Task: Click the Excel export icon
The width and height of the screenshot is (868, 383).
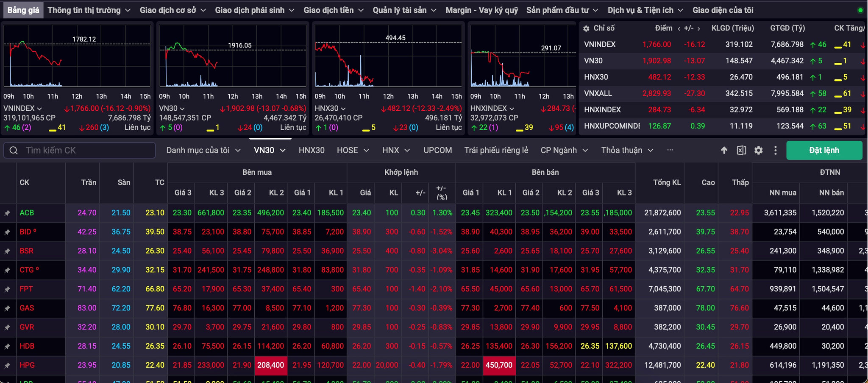Action: pos(741,150)
